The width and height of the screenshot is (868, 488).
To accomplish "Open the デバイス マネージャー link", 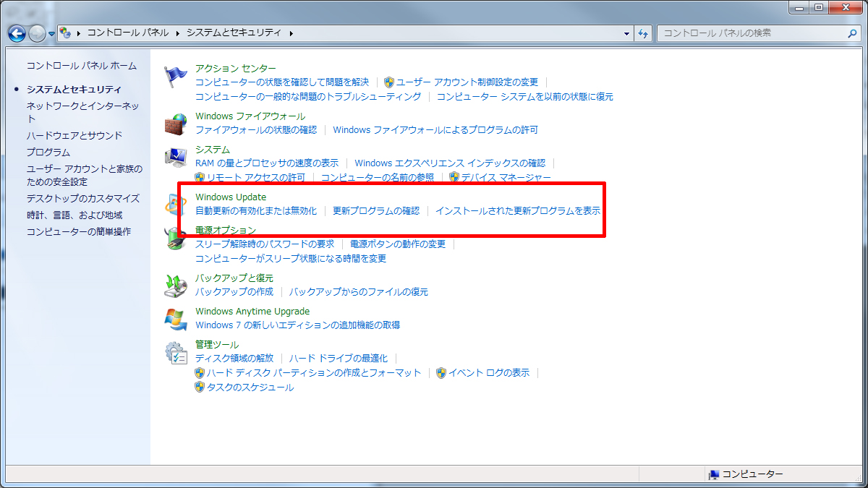I will coord(506,177).
